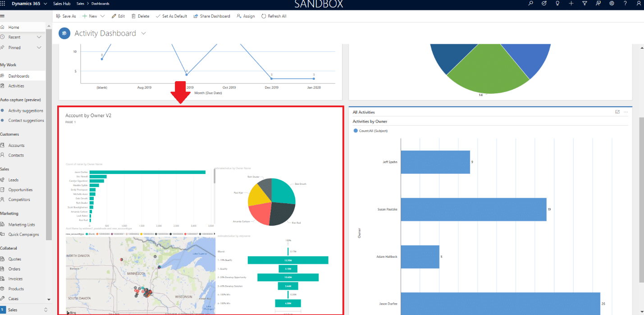Click the Advanced Find funnel icon
The image size is (644, 315).
click(x=585, y=3)
